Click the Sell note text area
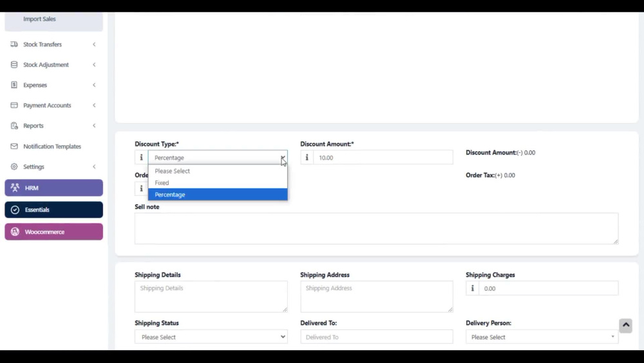 pos(376,228)
